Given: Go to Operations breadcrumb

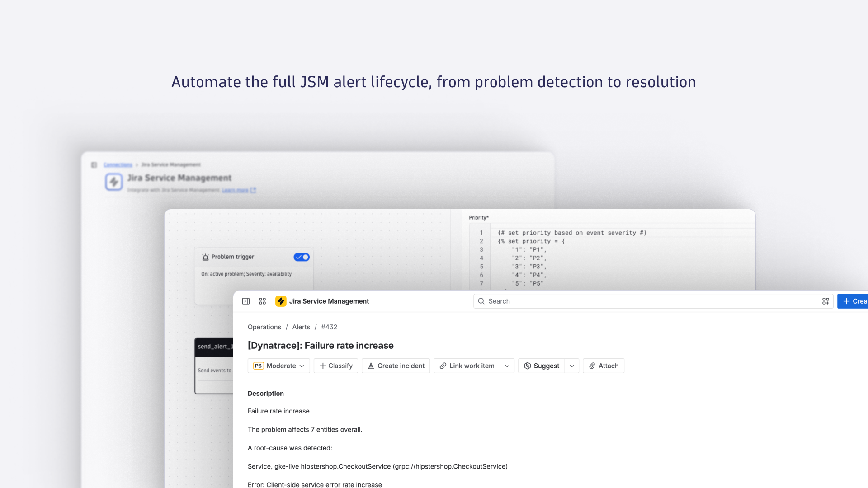Looking at the screenshot, I should click(x=264, y=327).
